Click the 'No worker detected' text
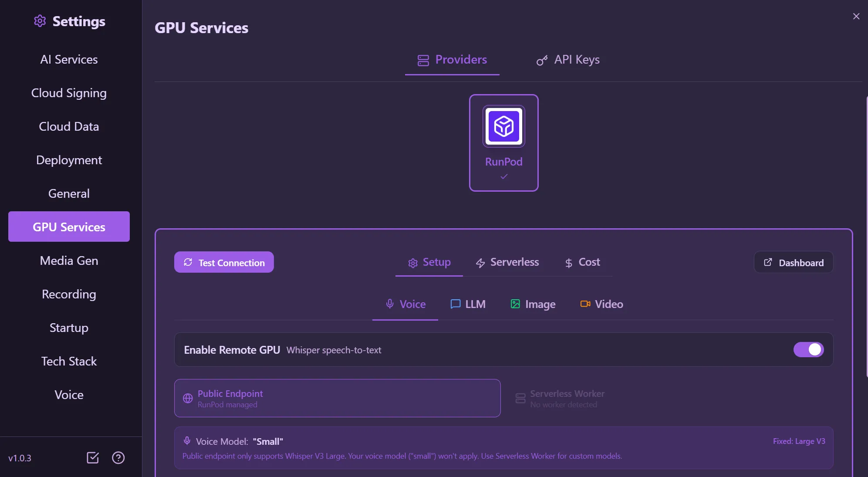868x477 pixels. (564, 405)
